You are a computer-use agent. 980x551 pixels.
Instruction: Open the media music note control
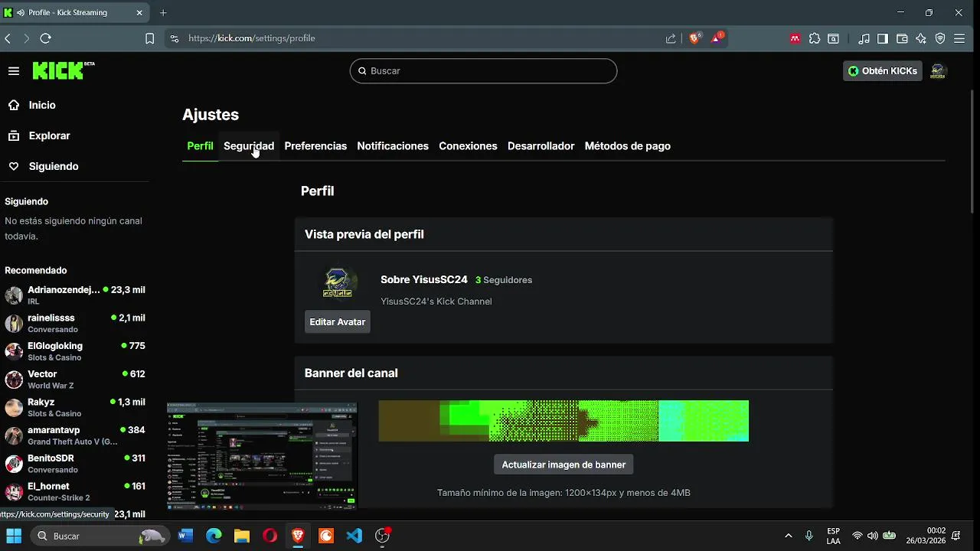click(x=864, y=38)
